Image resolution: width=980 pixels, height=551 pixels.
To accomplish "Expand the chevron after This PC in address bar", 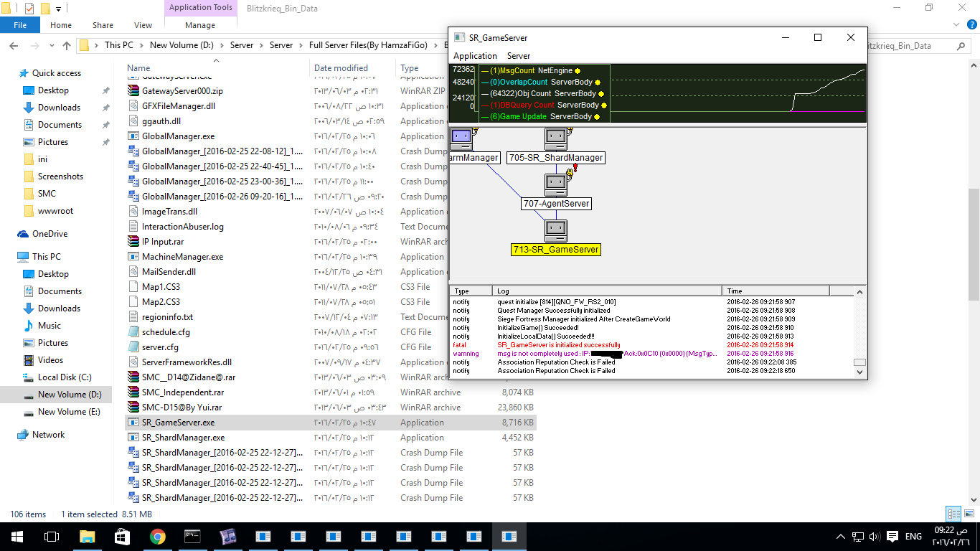I will (141, 45).
